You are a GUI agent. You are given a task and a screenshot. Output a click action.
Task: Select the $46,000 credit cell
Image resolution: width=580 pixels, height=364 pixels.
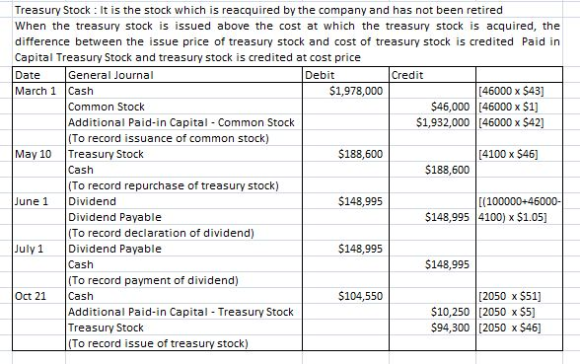[x=432, y=107]
